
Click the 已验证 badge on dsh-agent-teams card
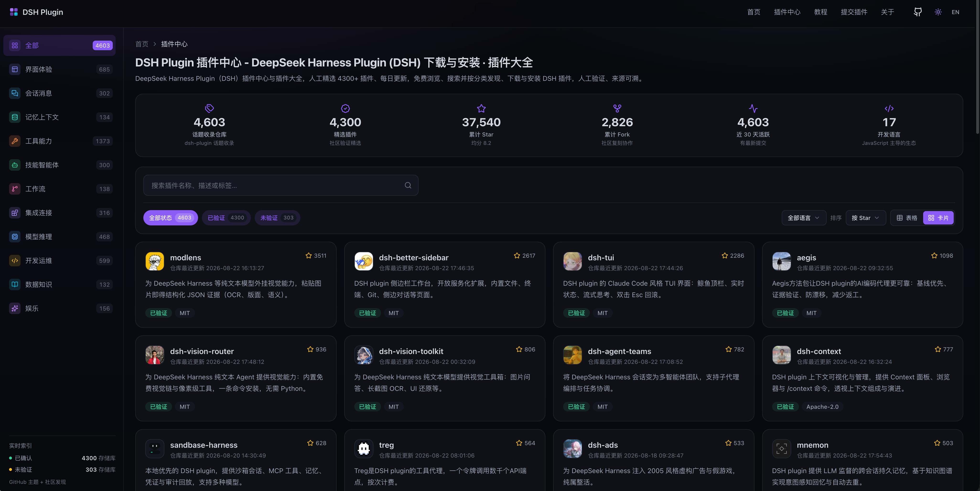[576, 407]
